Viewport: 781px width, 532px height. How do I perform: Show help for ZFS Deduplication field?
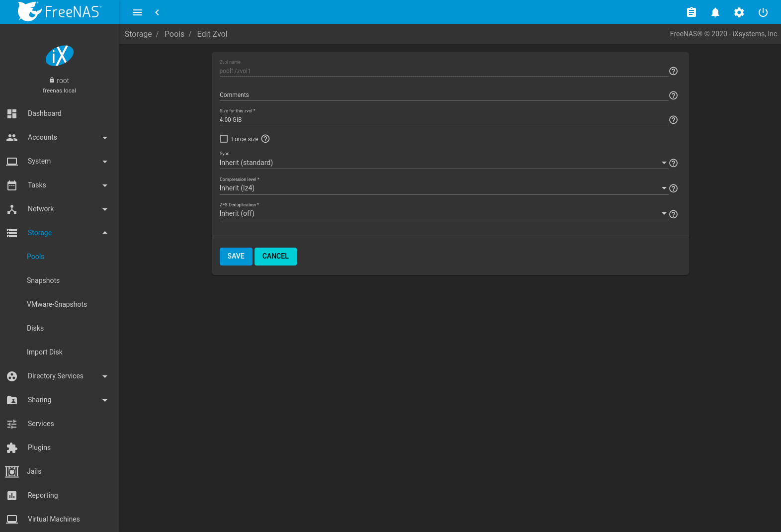pos(673,214)
